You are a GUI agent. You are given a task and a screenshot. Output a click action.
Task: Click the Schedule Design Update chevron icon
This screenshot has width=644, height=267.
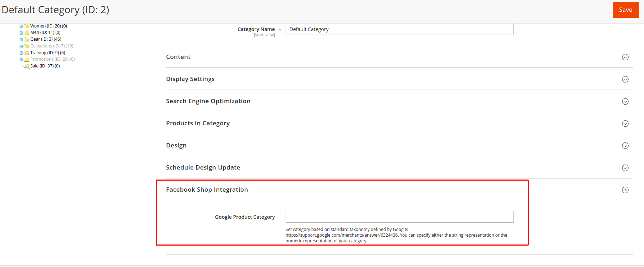[x=625, y=168]
